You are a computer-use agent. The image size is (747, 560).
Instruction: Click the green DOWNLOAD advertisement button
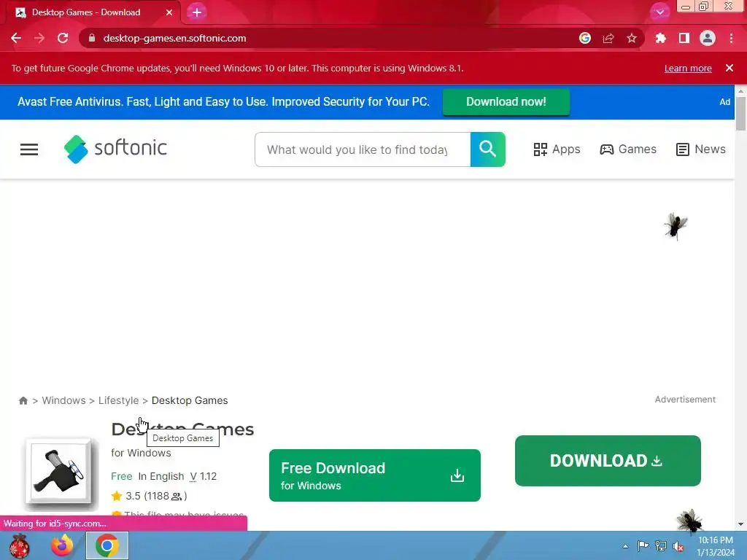pos(608,461)
